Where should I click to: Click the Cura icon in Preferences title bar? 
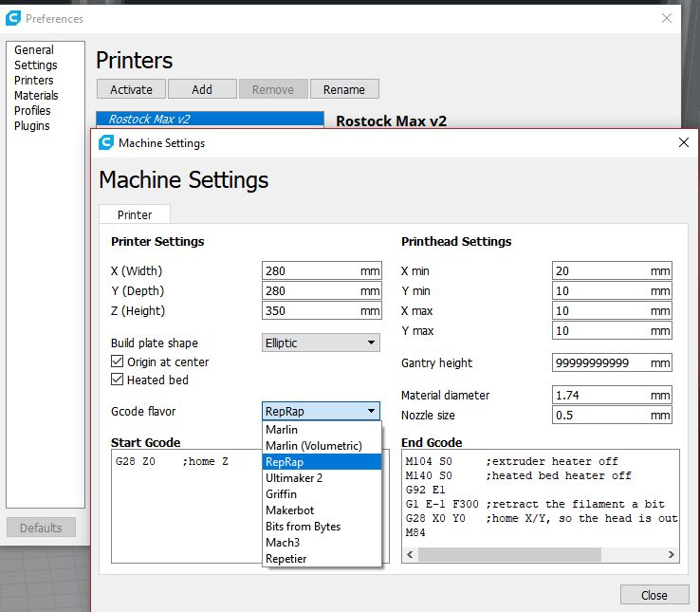[x=13, y=18]
